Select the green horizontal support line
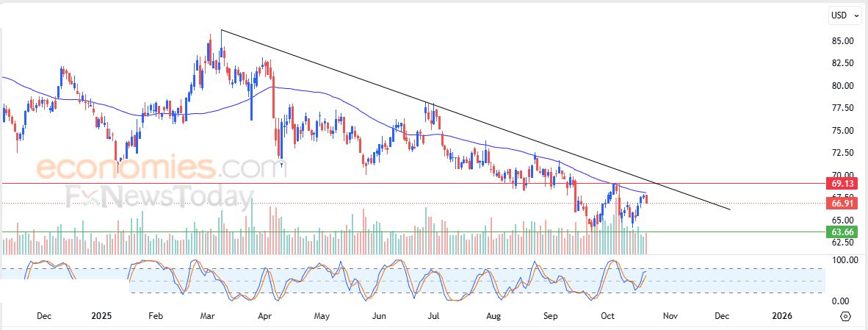The width and height of the screenshot is (868, 330). click(413, 232)
